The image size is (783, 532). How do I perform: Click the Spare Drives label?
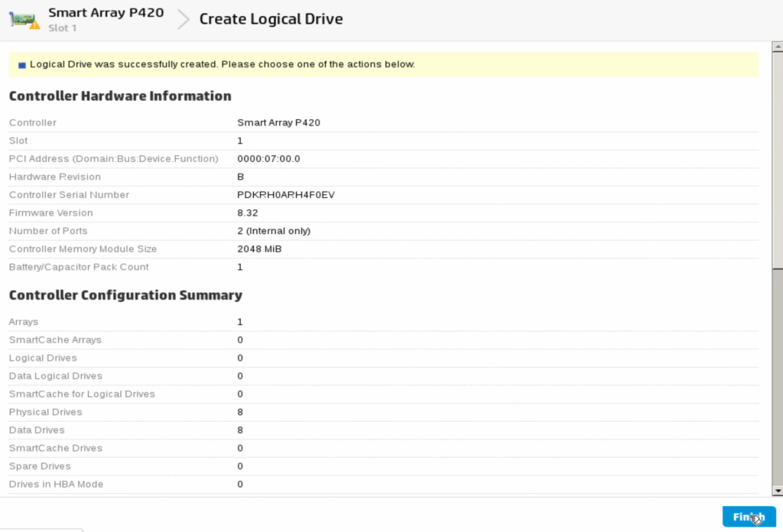[x=40, y=466]
